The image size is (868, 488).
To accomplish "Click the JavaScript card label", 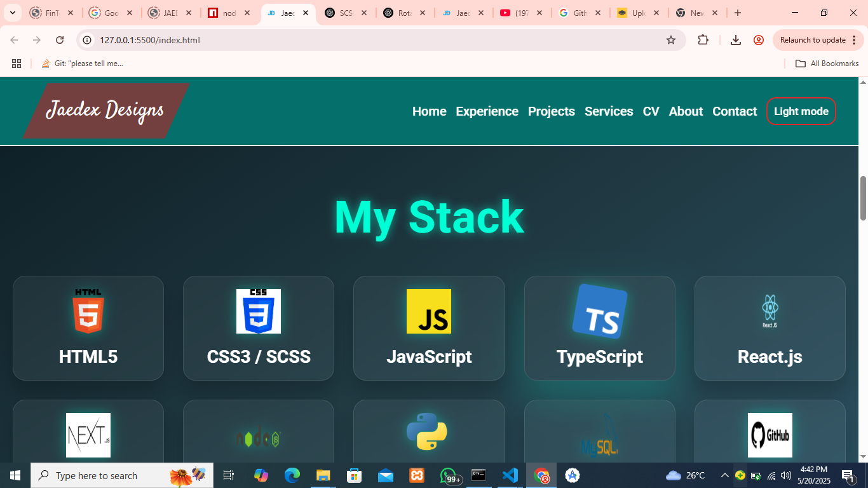I will pyautogui.click(x=429, y=357).
